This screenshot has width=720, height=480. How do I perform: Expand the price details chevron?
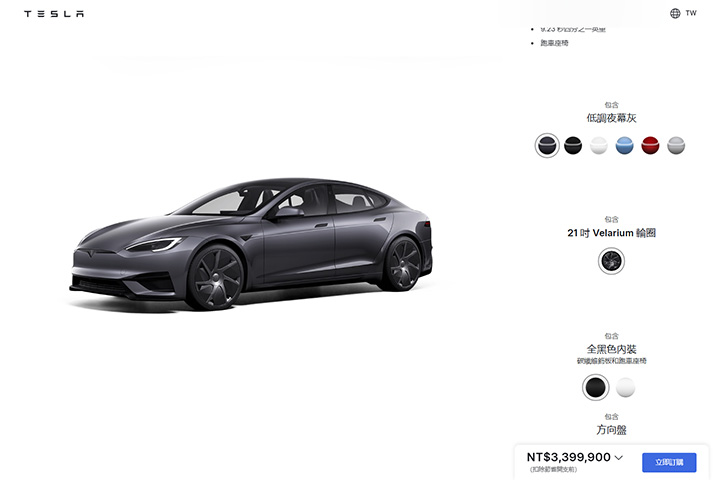tap(619, 457)
